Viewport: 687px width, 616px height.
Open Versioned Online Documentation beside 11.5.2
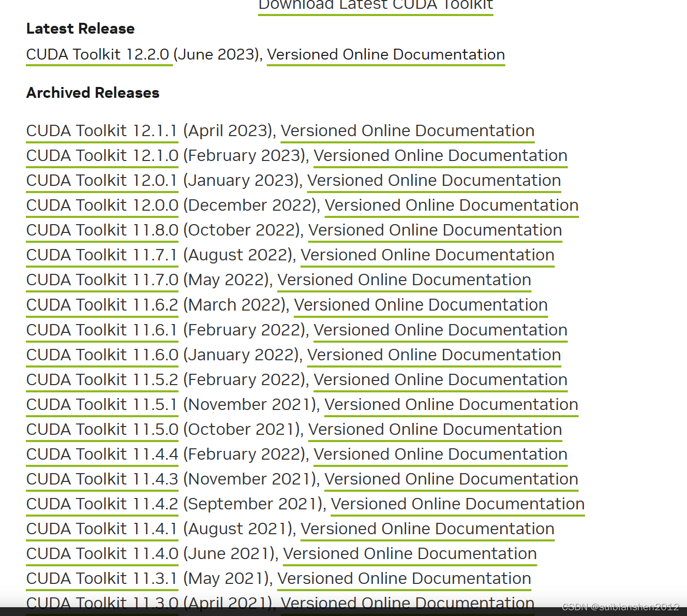[441, 379]
